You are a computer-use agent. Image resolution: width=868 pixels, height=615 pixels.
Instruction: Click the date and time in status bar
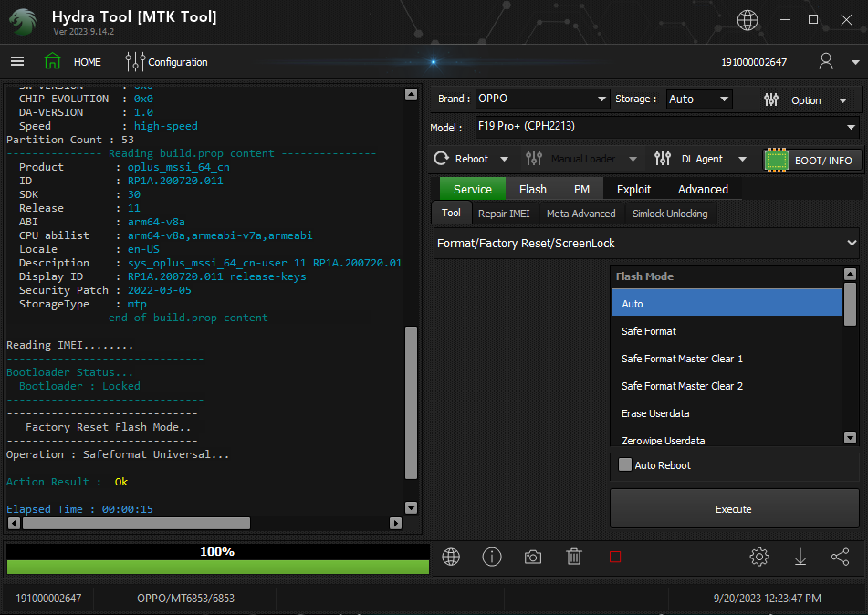(768, 599)
